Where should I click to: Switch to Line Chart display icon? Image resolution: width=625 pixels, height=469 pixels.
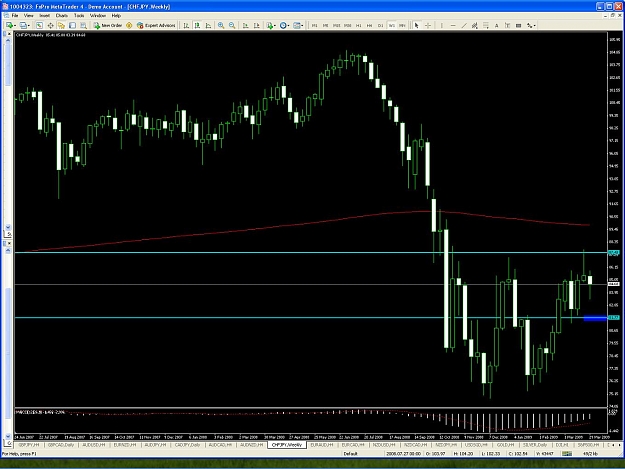[208, 26]
